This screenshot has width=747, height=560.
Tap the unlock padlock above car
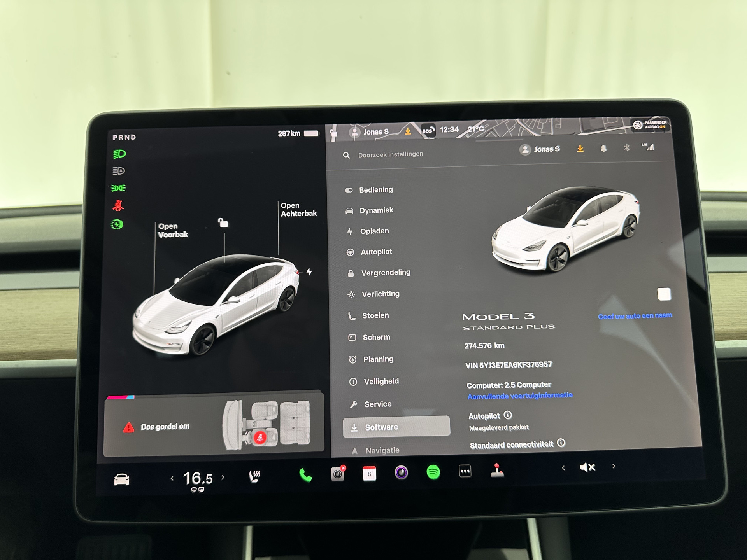point(223,222)
